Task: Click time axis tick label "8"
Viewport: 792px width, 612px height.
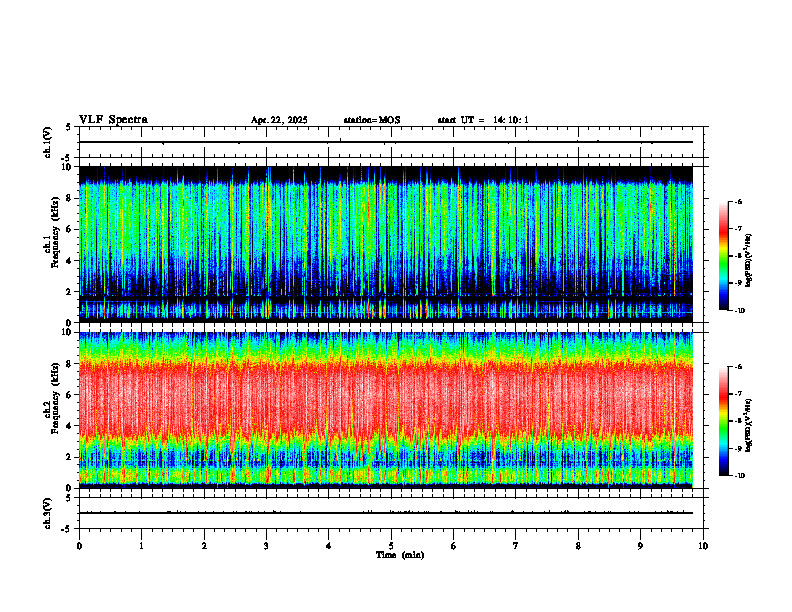Action: (x=578, y=546)
